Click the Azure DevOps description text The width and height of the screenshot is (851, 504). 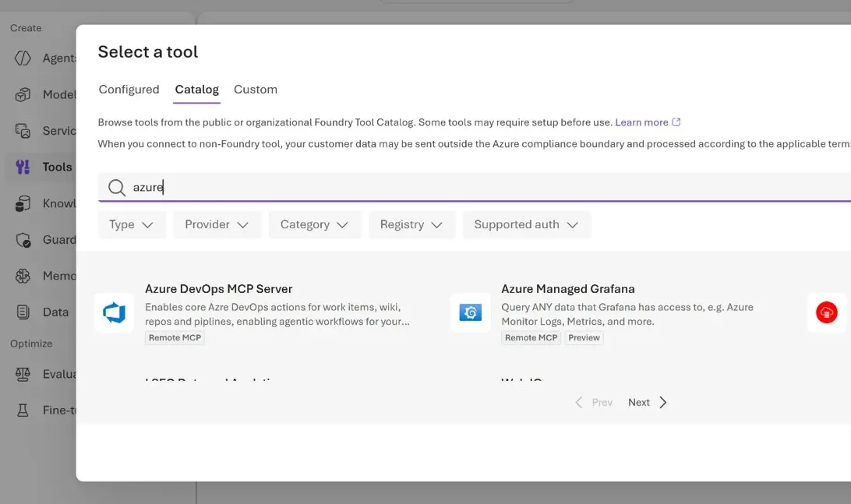coord(277,314)
